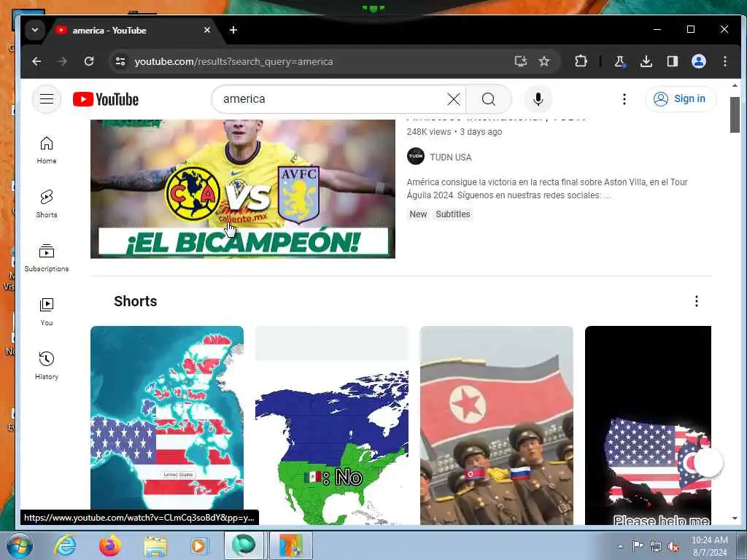Open the TUDN USA channel link

[x=451, y=157]
